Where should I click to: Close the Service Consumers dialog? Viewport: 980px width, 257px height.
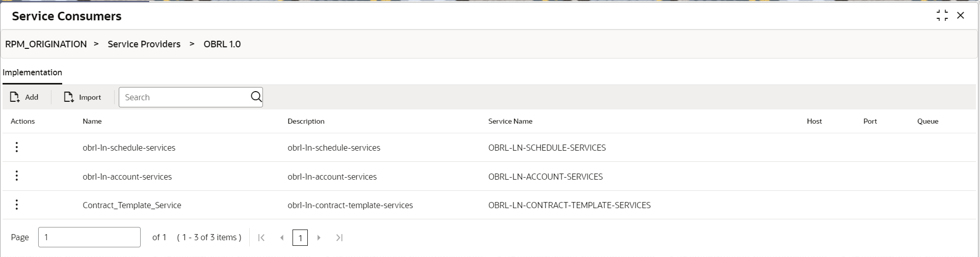pyautogui.click(x=961, y=15)
